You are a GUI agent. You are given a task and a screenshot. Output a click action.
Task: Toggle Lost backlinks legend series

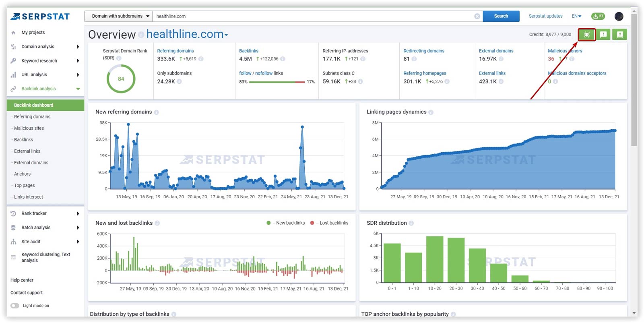[x=329, y=223]
